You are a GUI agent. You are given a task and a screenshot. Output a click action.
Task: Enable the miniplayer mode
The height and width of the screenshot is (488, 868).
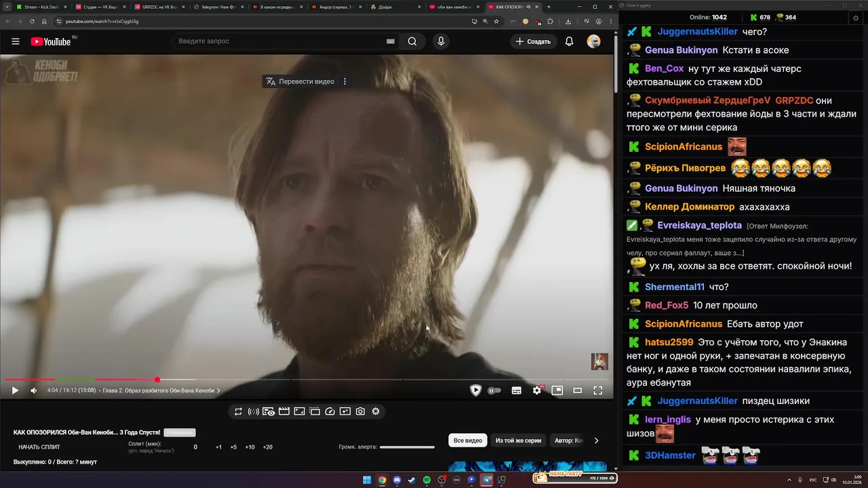click(x=557, y=390)
